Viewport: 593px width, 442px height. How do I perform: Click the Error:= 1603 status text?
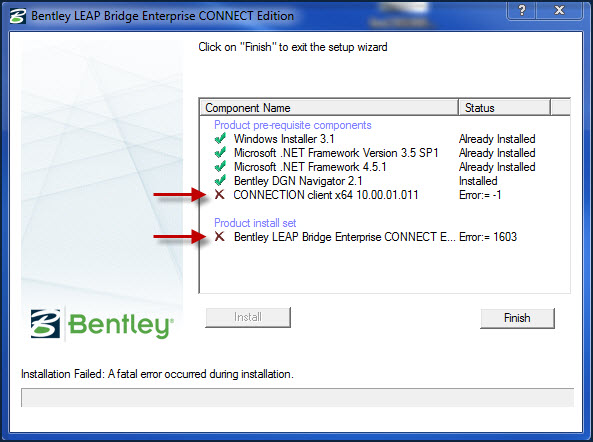pyautogui.click(x=488, y=237)
